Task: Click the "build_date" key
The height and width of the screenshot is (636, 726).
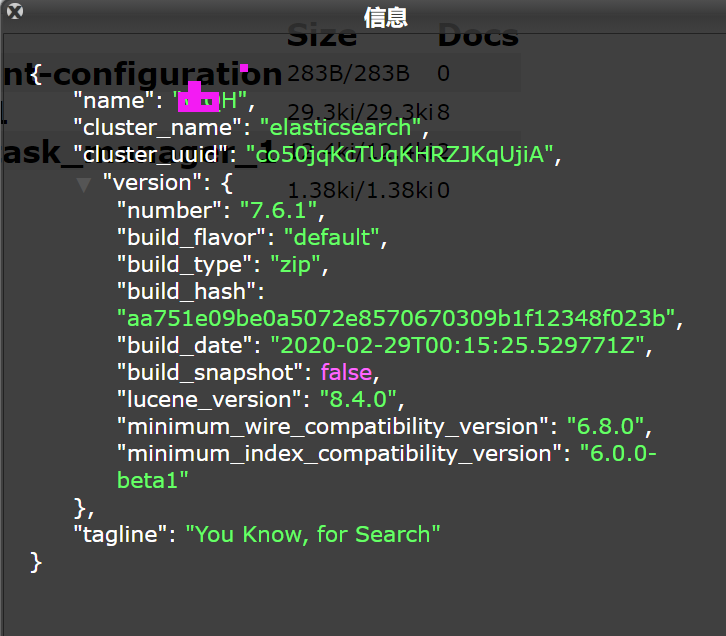Action: [185, 346]
